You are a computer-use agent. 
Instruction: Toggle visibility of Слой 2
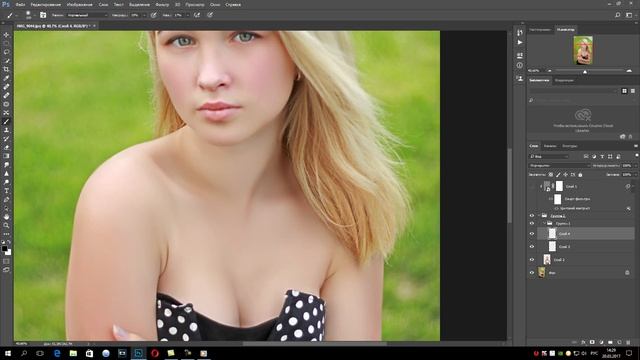point(532,260)
